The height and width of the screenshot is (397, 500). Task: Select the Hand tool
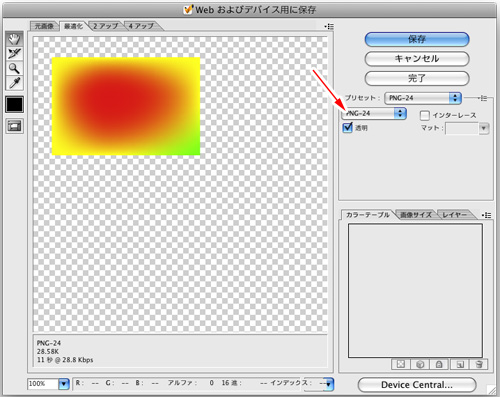coord(14,39)
